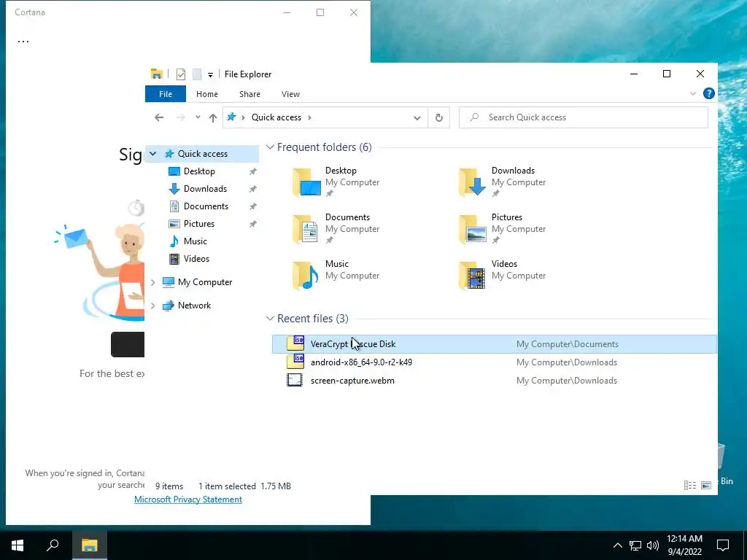Select Network in navigation pane
This screenshot has height=560, width=747.
click(x=194, y=306)
